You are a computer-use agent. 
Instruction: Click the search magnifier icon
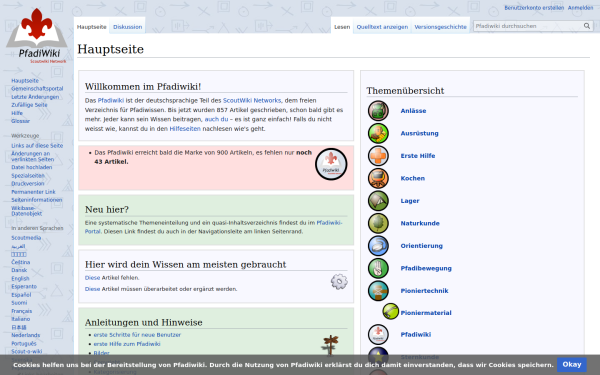pos(587,26)
